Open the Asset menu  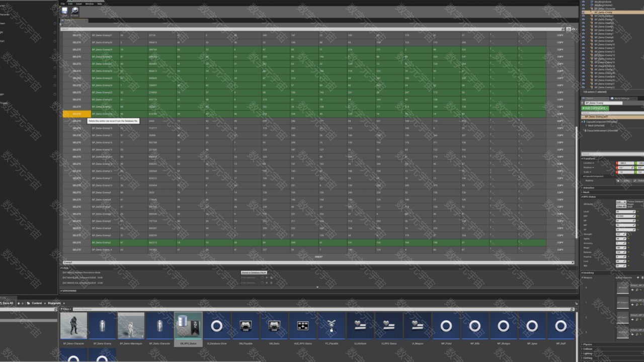click(79, 4)
